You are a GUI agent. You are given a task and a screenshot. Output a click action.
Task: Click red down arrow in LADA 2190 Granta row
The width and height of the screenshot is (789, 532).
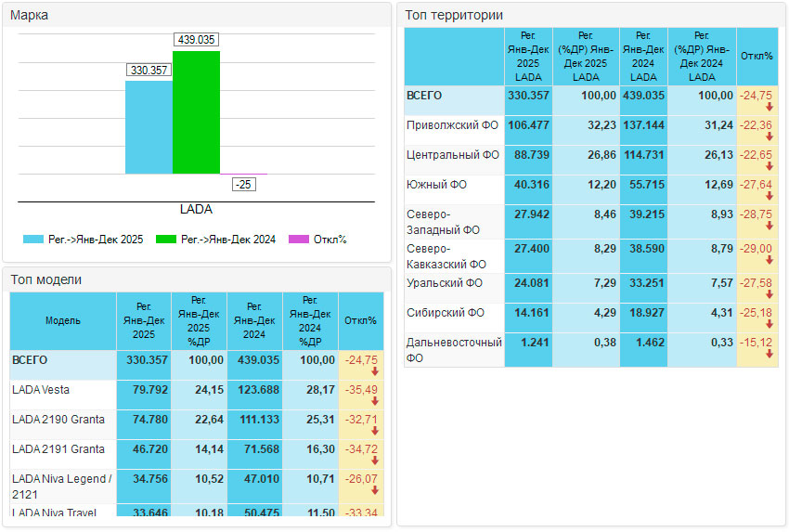pyautogui.click(x=375, y=431)
